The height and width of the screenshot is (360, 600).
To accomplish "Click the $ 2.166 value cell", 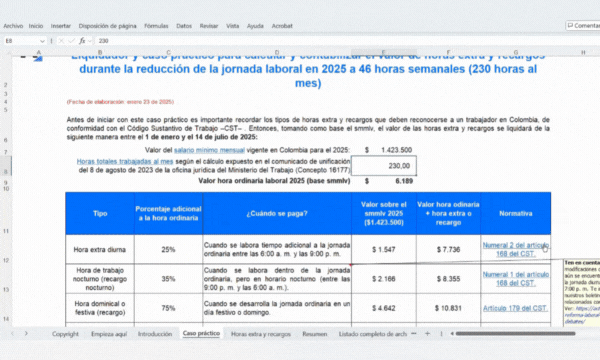I will (383, 279).
